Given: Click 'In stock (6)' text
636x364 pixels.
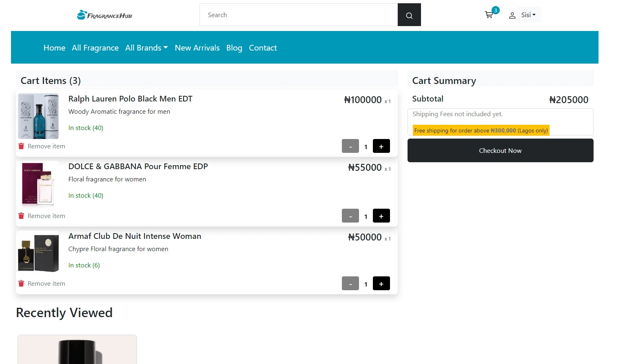Looking at the screenshot, I should coord(84,265).
